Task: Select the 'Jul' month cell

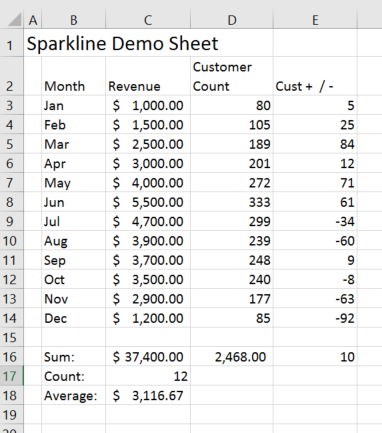Action: [74, 221]
